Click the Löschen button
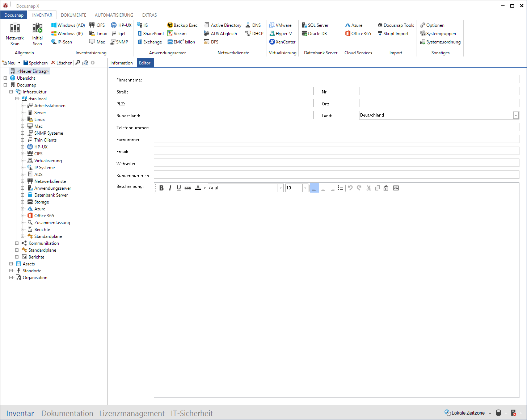527x420 pixels. pyautogui.click(x=62, y=63)
